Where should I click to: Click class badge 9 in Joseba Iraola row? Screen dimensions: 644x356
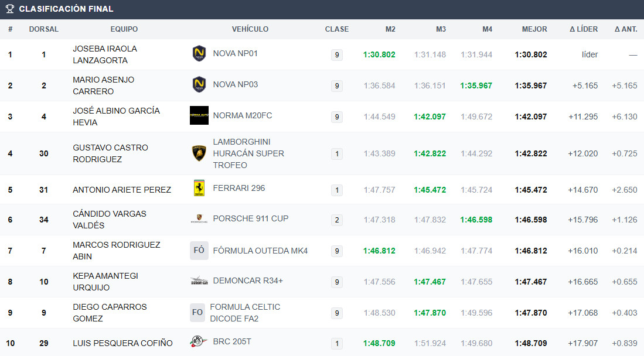click(337, 54)
